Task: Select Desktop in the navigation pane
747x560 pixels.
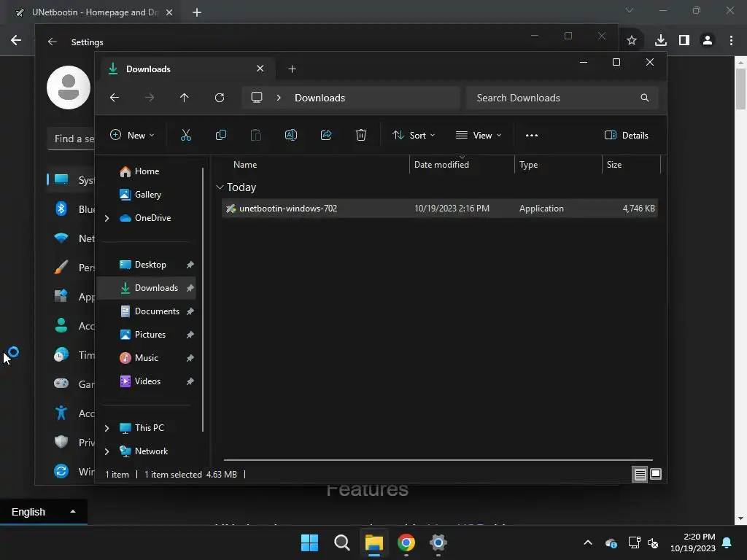Action: pos(150,265)
